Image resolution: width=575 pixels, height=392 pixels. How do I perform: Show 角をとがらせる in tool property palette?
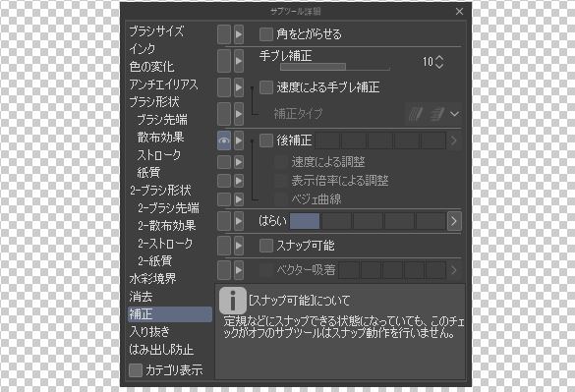coord(224,34)
